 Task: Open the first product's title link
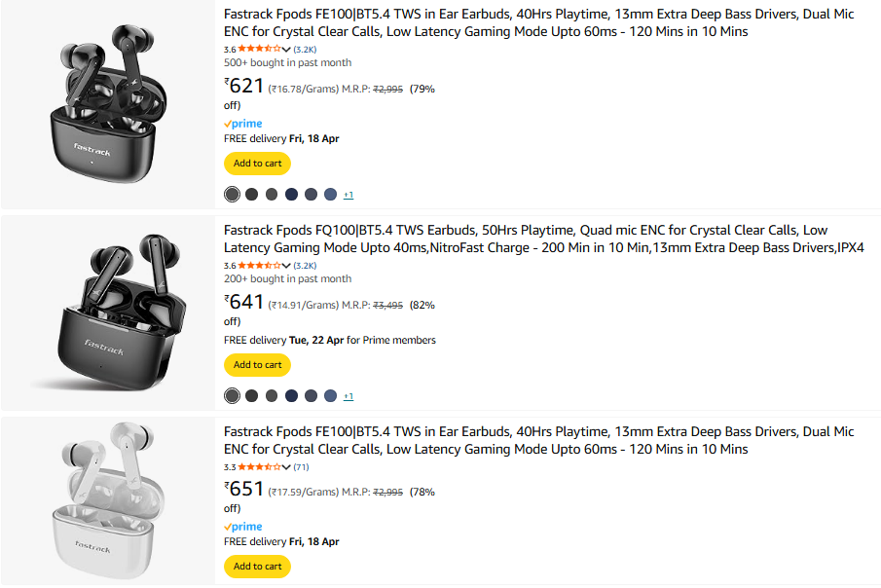tap(539, 22)
